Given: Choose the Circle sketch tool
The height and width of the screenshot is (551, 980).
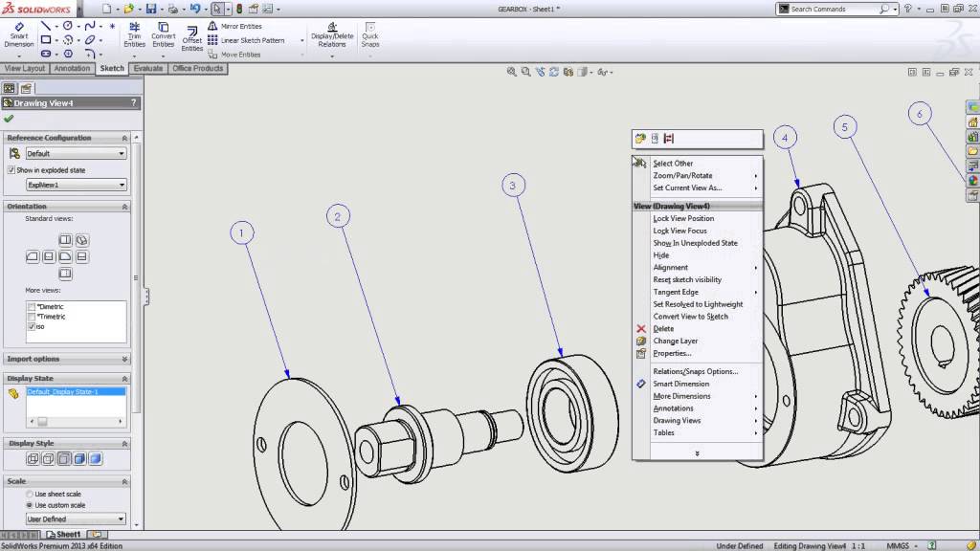Looking at the screenshot, I should tap(68, 26).
